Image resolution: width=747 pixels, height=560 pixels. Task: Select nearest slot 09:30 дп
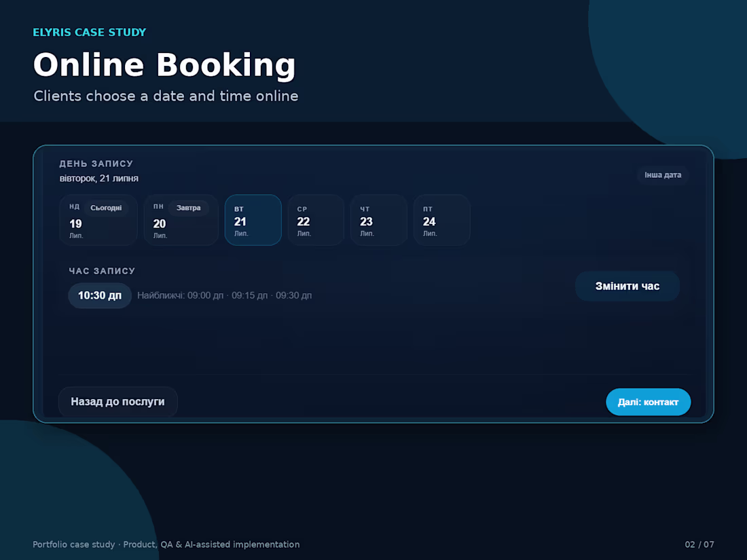click(x=294, y=295)
